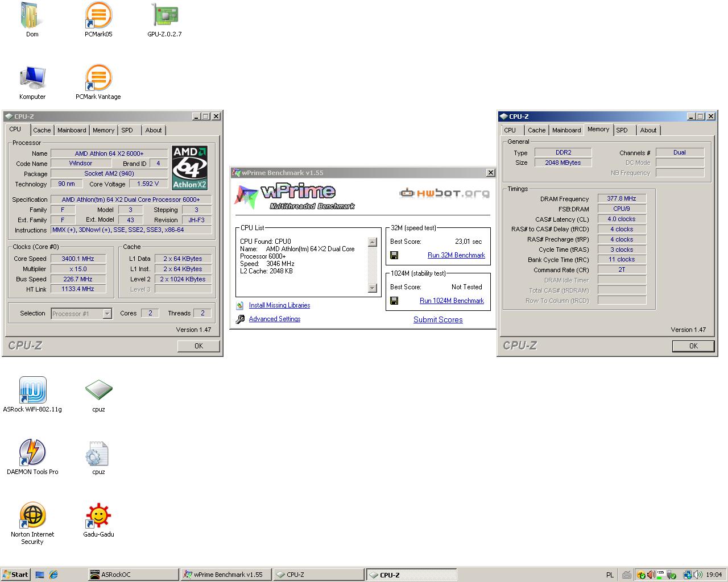Click the CPU List scrollbar down arrow
Viewport: 728px width, 582px height.
click(x=373, y=288)
